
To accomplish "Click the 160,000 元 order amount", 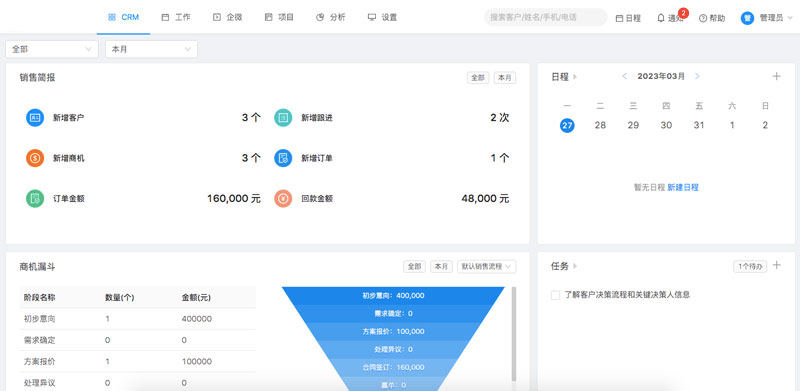I will (234, 199).
